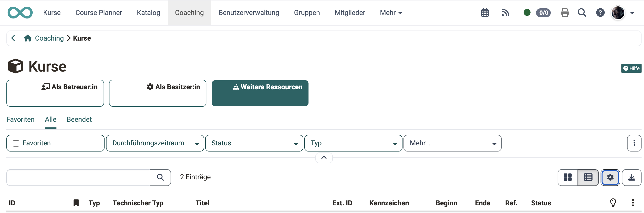This screenshot has height=213, width=644.
Task: Sort by Ref. column header
Action: pyautogui.click(x=511, y=203)
